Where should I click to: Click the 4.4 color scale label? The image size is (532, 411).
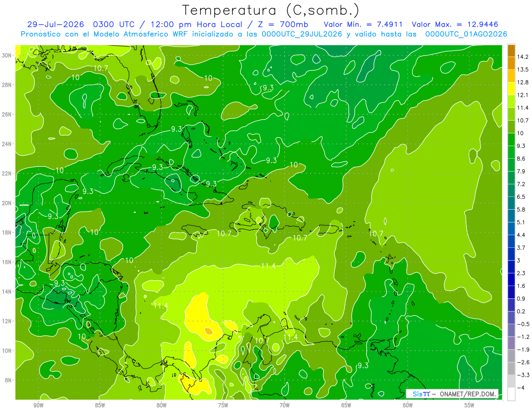coord(522,235)
